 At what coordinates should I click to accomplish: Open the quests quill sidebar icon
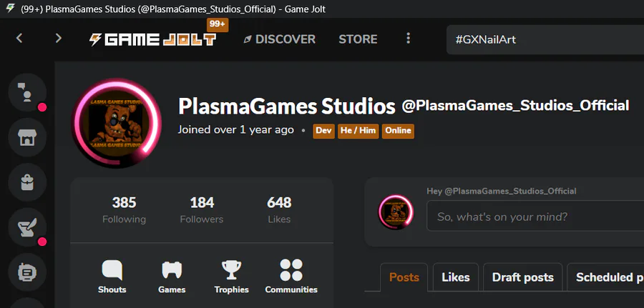point(27,227)
